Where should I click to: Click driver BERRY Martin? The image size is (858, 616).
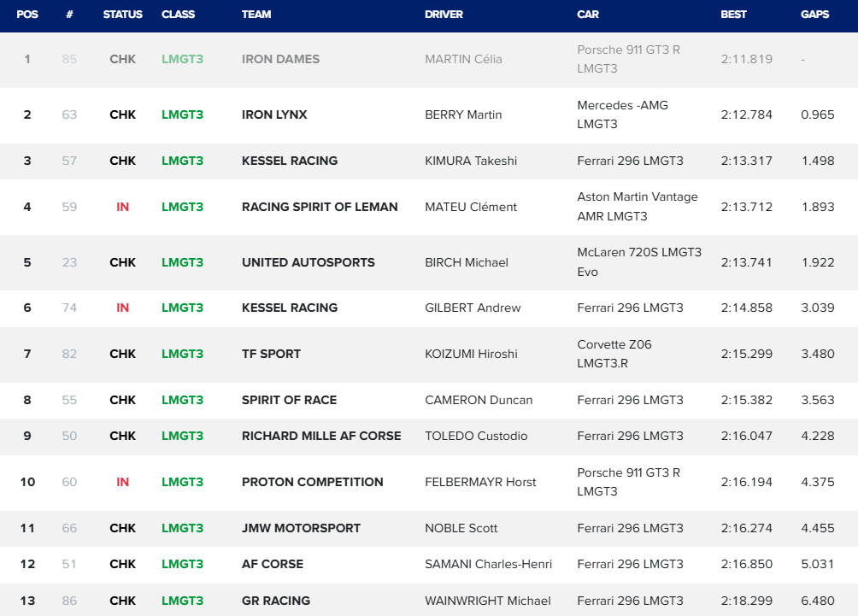463,114
